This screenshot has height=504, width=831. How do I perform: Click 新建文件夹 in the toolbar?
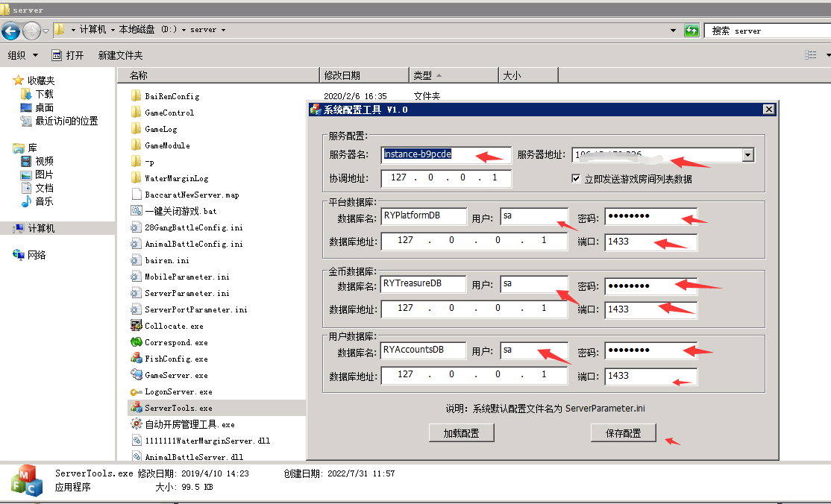120,55
